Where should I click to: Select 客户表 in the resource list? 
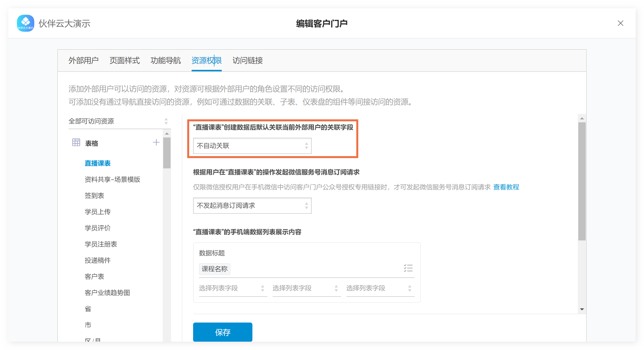click(x=94, y=276)
